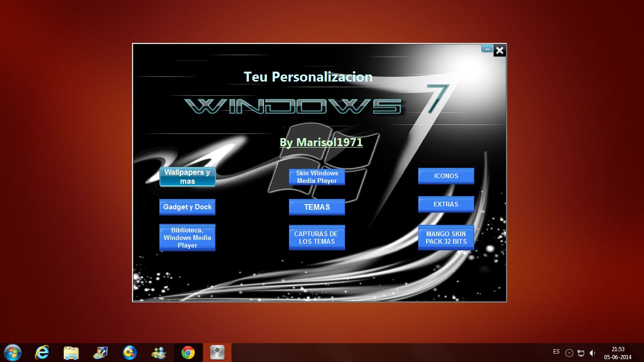The image size is (644, 362).
Task: Open Windows Live Messenger from taskbar
Action: [x=159, y=353]
